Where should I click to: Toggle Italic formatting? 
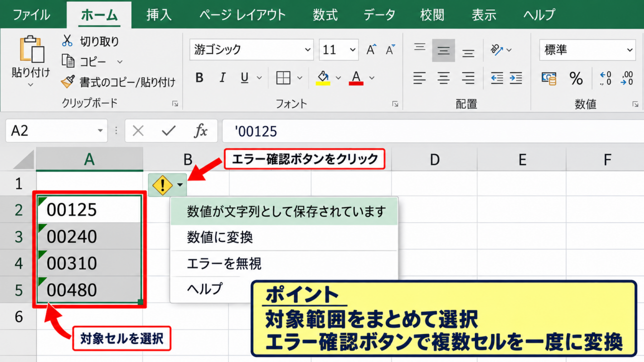coord(222,78)
